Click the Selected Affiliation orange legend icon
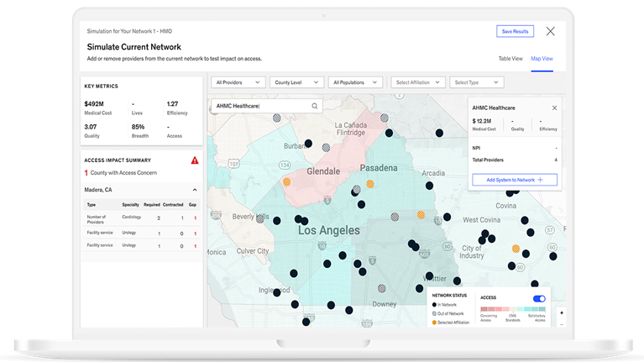 (435, 322)
